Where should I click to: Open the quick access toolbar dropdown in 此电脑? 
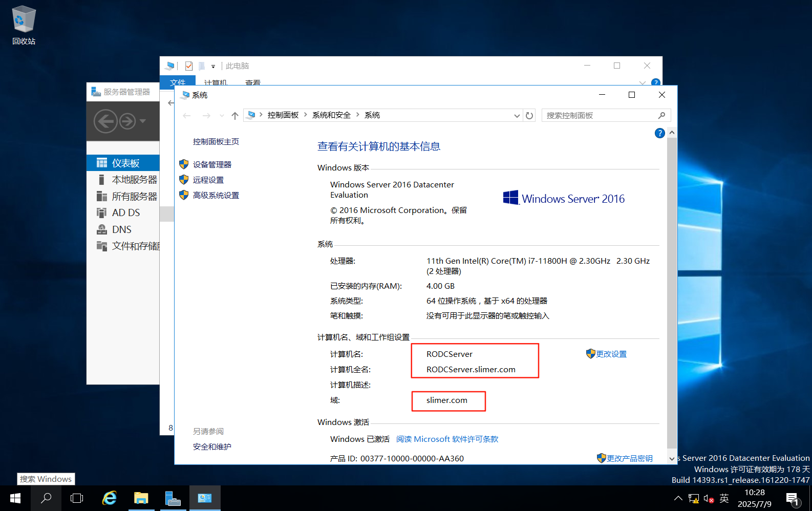[213, 67]
